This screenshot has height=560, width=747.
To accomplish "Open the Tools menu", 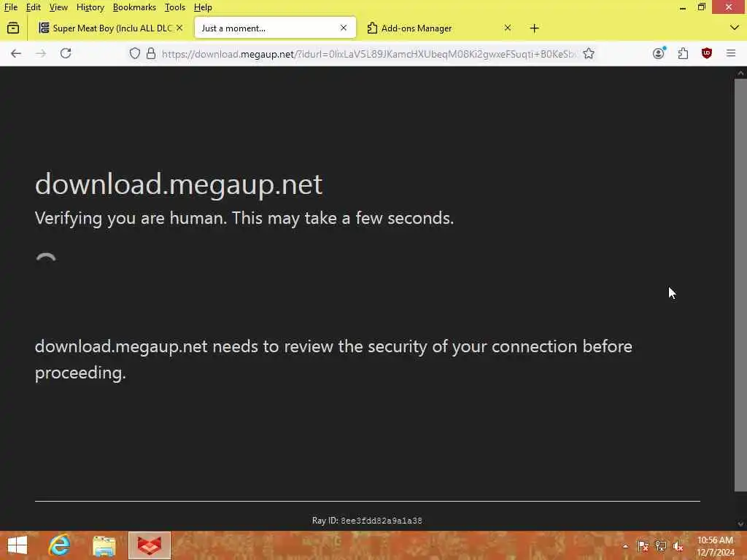I will pyautogui.click(x=174, y=7).
